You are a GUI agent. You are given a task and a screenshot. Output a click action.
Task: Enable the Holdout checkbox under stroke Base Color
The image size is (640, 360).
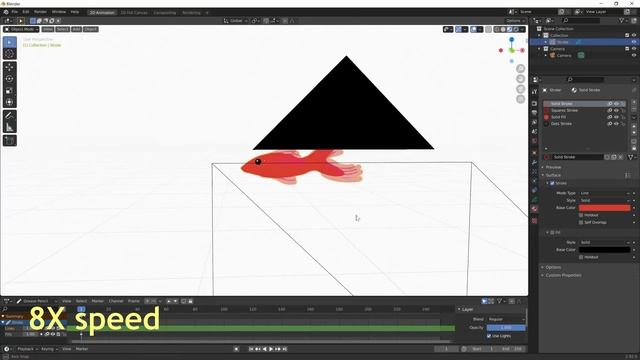581,215
